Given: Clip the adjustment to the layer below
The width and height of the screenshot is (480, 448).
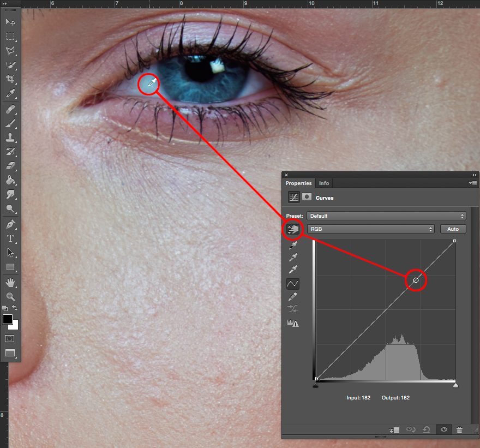Looking at the screenshot, I should 394,430.
